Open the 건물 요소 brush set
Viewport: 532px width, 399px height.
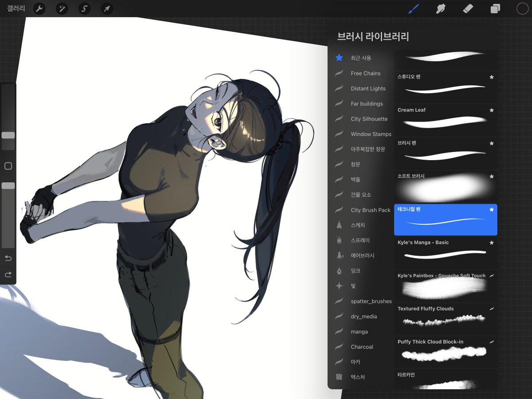pyautogui.click(x=361, y=195)
